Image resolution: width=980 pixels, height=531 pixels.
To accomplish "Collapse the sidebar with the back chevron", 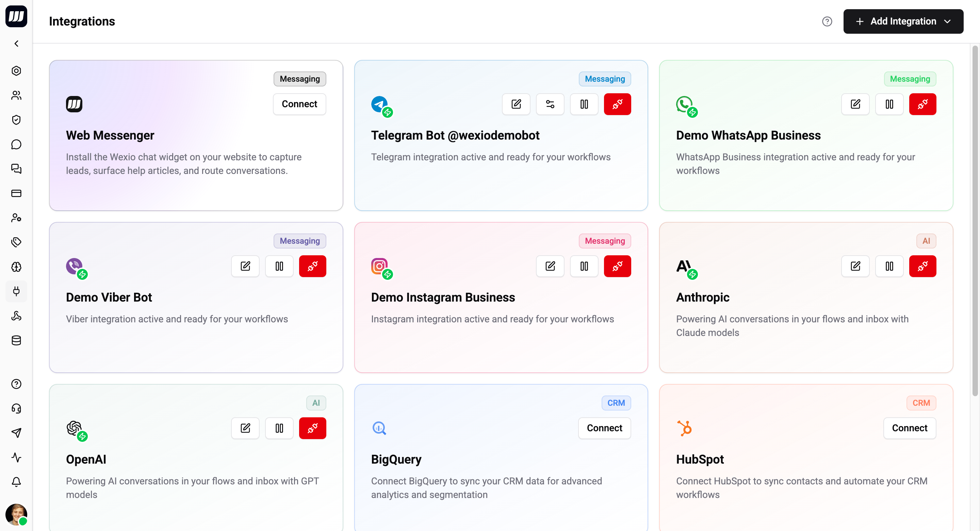I will coord(16,44).
